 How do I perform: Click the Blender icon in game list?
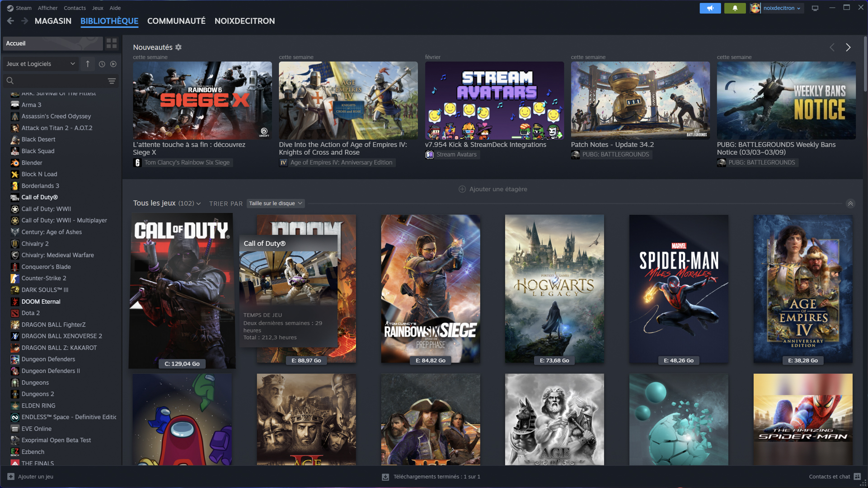click(15, 163)
